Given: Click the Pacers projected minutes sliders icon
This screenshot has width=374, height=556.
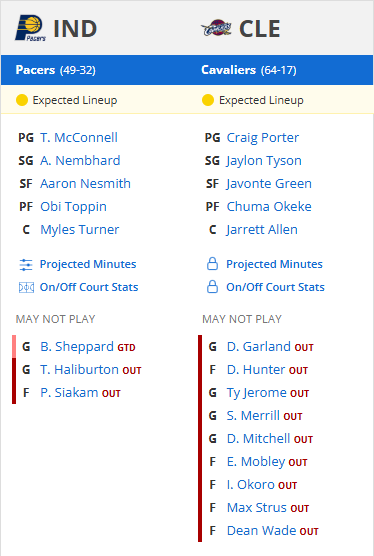Looking at the screenshot, I should [x=26, y=265].
